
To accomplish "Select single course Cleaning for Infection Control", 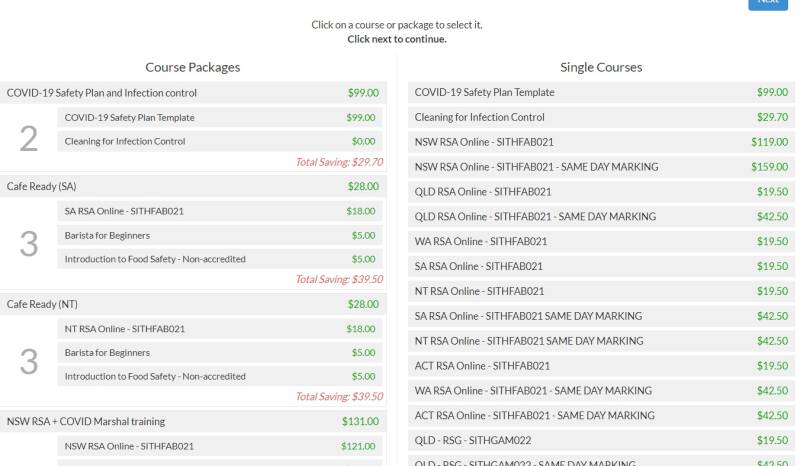I will (600, 117).
